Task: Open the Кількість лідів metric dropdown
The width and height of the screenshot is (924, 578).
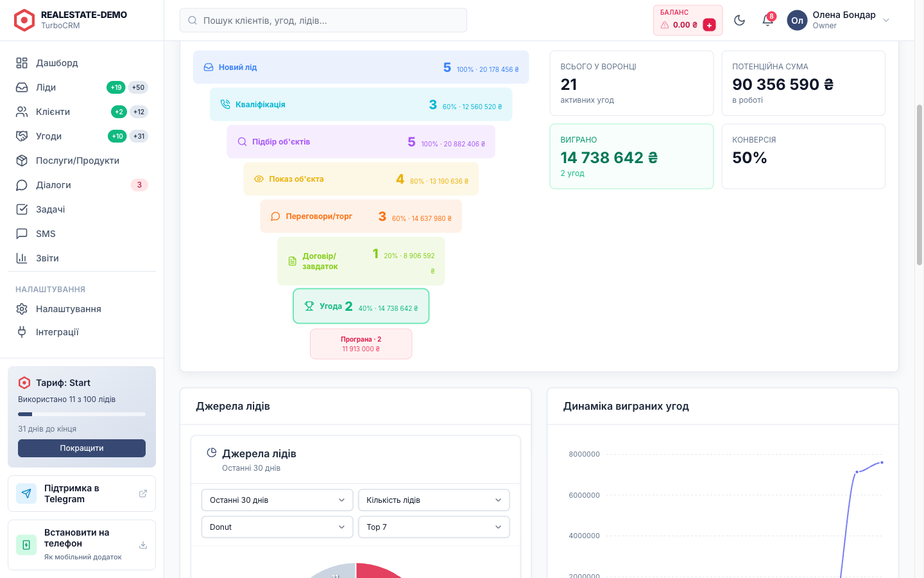Action: click(434, 500)
